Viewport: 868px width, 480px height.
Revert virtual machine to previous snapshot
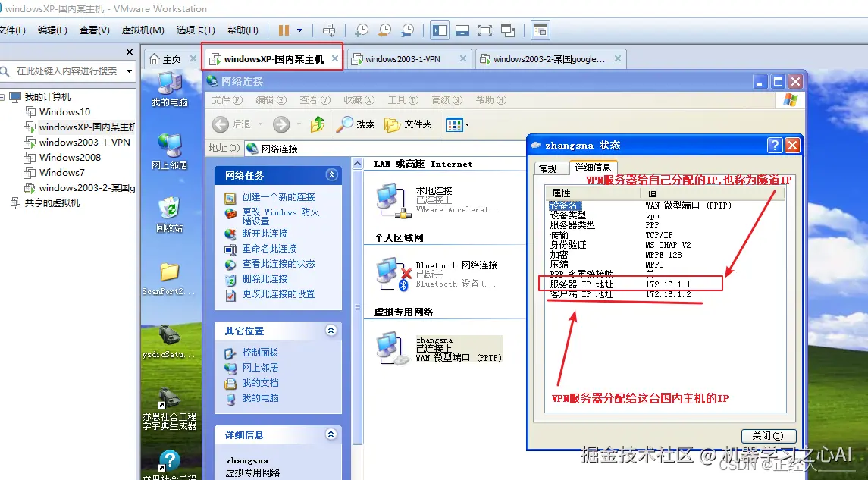(384, 30)
